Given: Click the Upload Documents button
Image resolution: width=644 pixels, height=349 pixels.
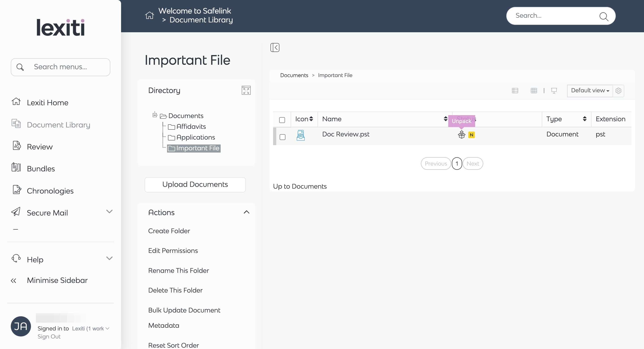Looking at the screenshot, I should pos(195,185).
